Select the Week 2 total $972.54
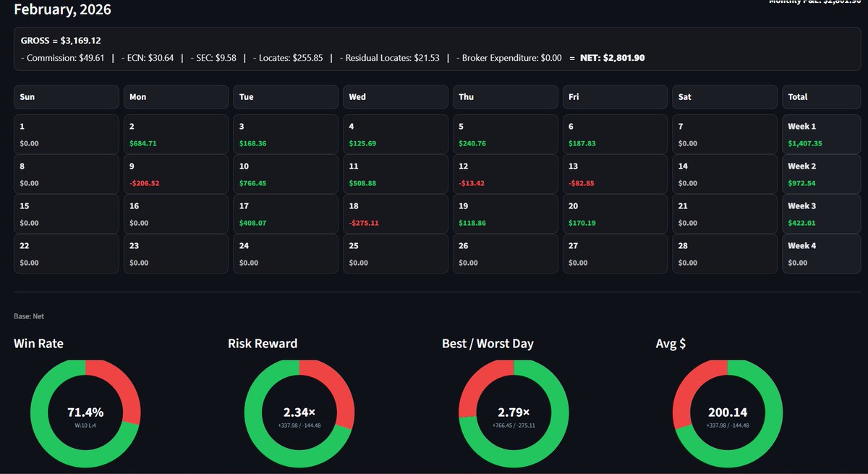 coord(823,174)
